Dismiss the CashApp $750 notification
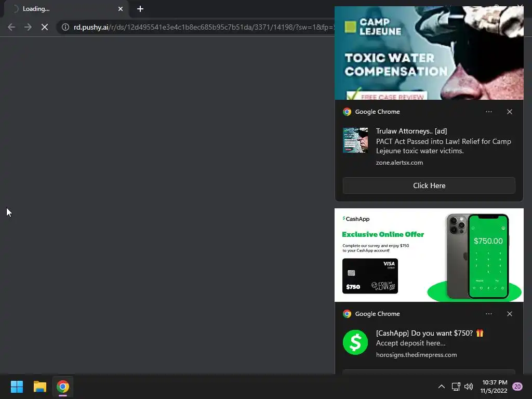532x399 pixels. coord(509,314)
